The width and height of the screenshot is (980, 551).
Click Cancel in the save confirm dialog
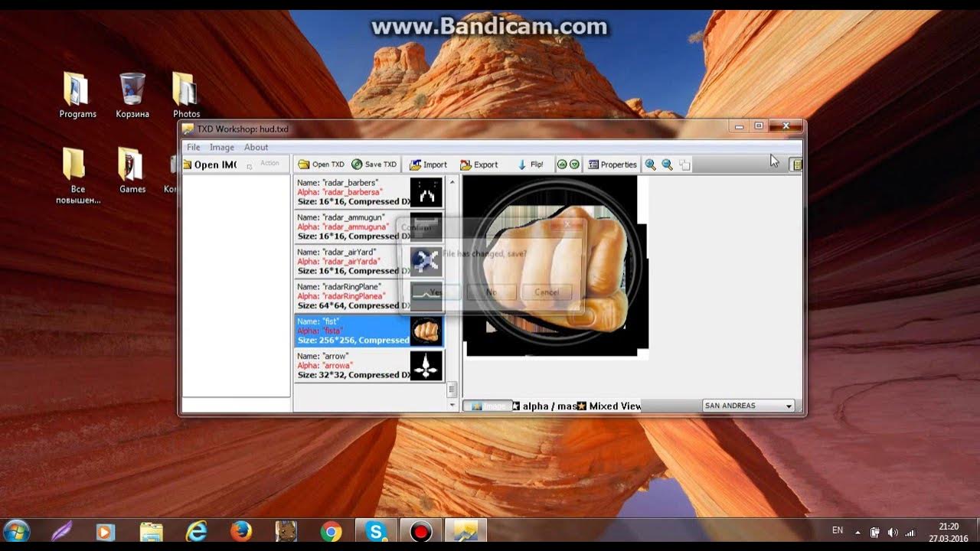547,292
